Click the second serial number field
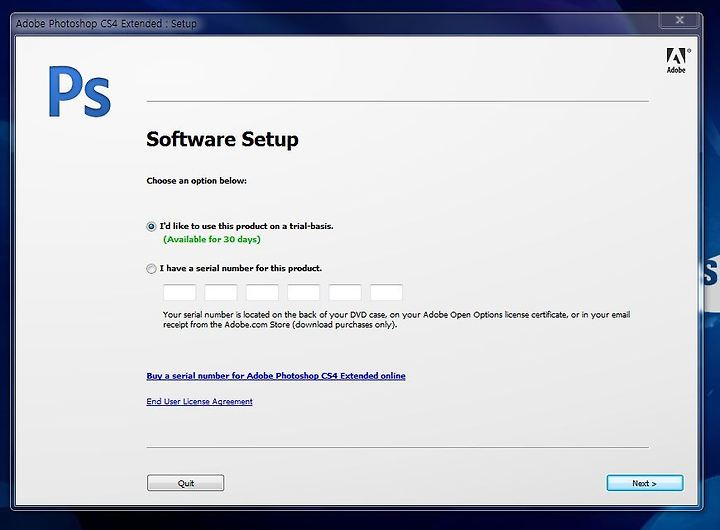The image size is (720, 530). coord(221,293)
